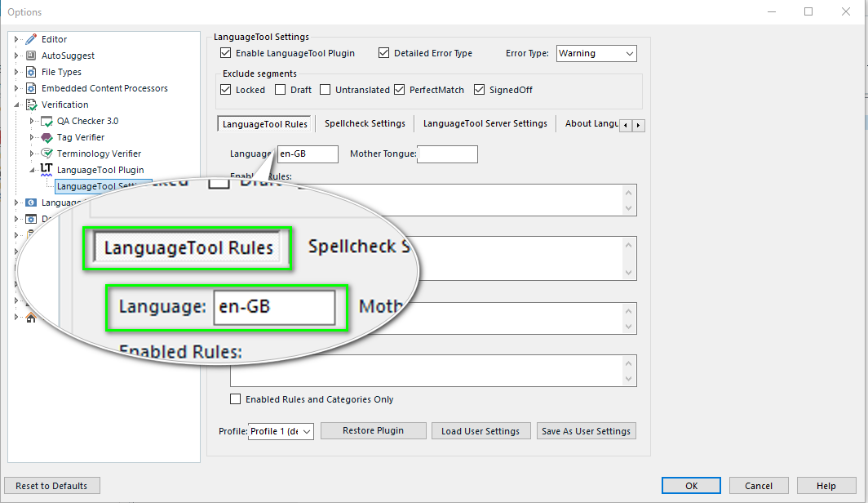Click the Editor pencil icon in the tree
The image size is (868, 503).
[x=31, y=39]
